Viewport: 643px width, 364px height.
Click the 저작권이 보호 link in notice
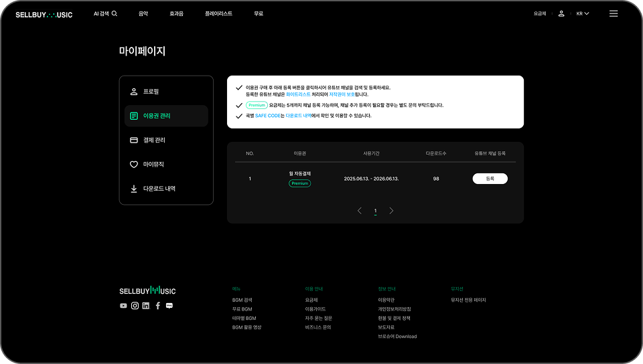pyautogui.click(x=342, y=94)
